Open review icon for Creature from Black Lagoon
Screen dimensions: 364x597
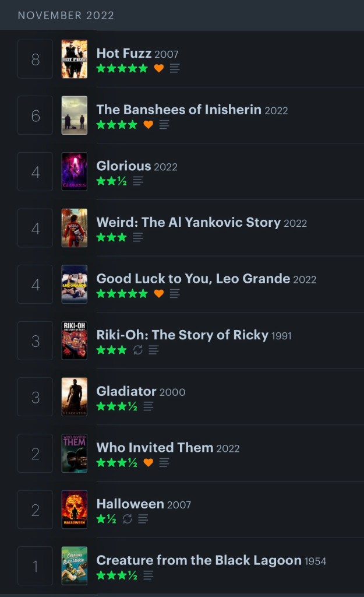pos(149,575)
